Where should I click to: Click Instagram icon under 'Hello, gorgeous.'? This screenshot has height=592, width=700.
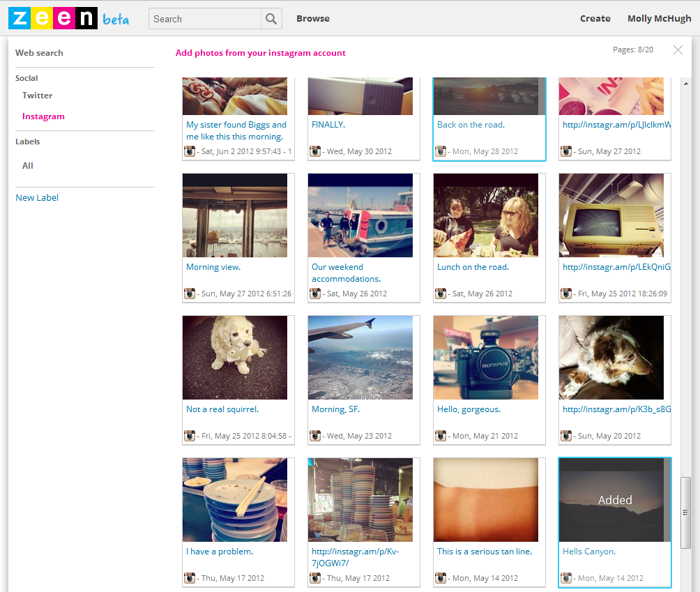coord(441,435)
